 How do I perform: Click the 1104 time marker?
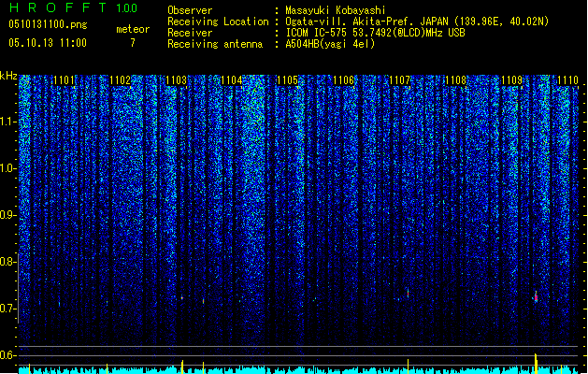232,80
